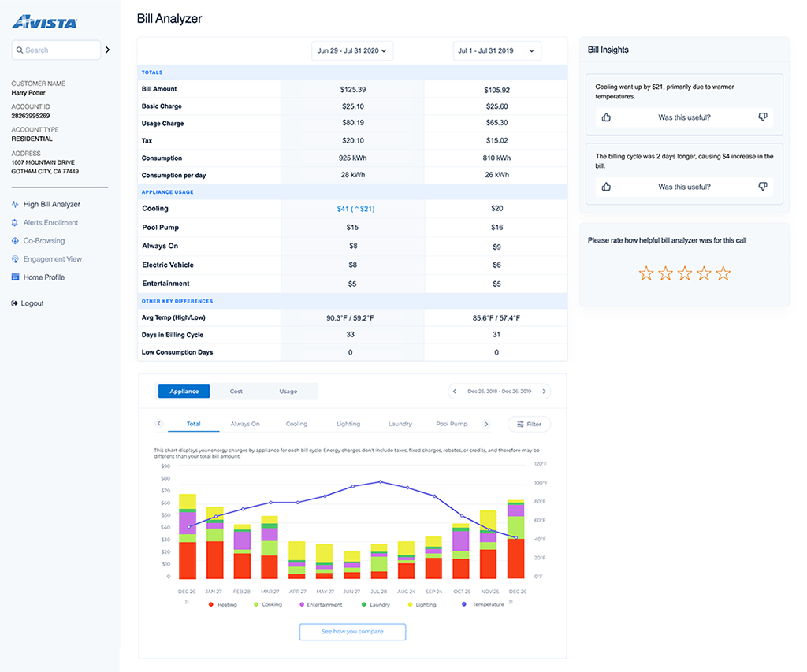Click inside the Search field
Viewport: 807px width, 672px height.
pyautogui.click(x=55, y=50)
